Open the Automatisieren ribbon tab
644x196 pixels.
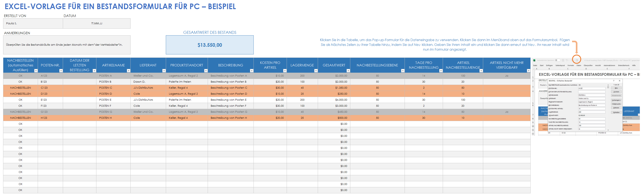(609, 66)
